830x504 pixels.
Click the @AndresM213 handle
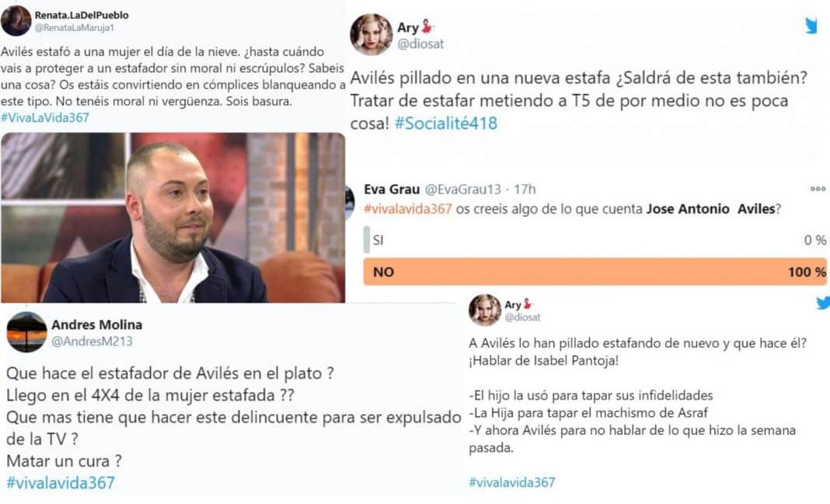click(92, 342)
